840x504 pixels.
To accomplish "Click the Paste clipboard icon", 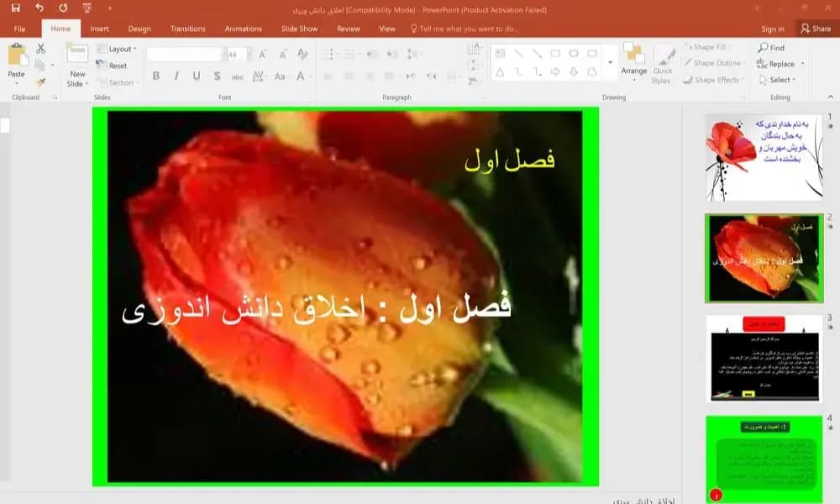I will (17, 55).
